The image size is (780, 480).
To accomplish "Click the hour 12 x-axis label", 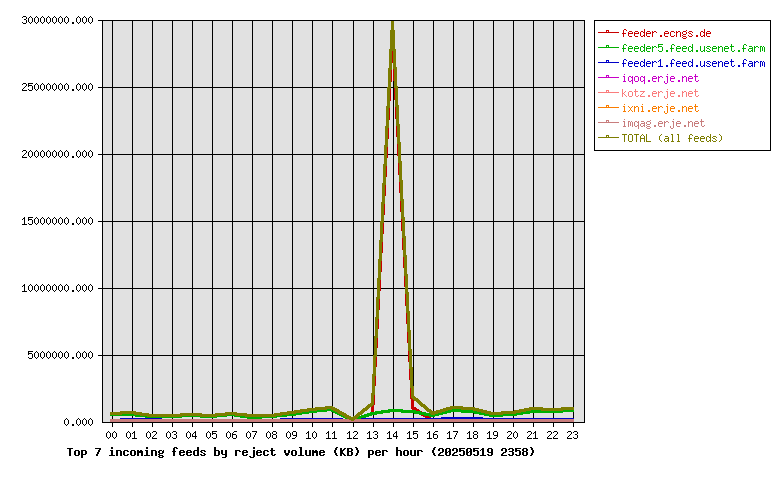I will [x=352, y=435].
